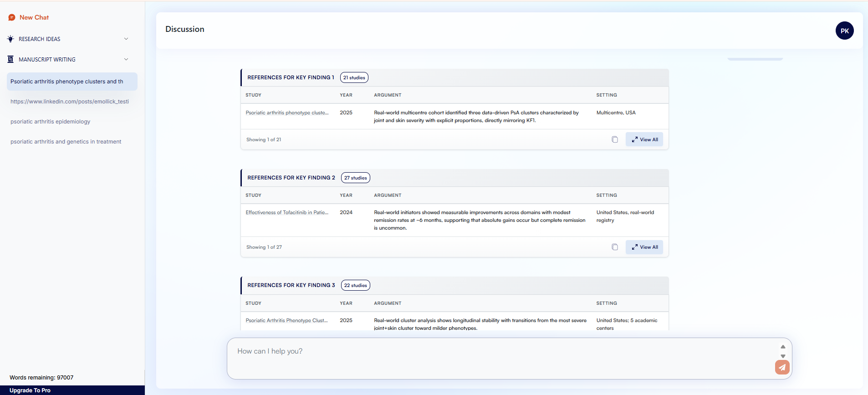Click the Discussion page title

tap(185, 29)
